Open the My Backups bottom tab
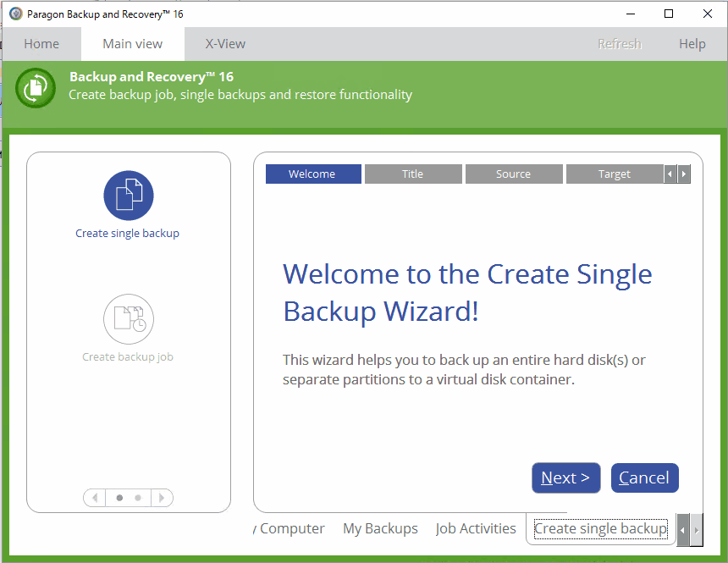 tap(380, 528)
